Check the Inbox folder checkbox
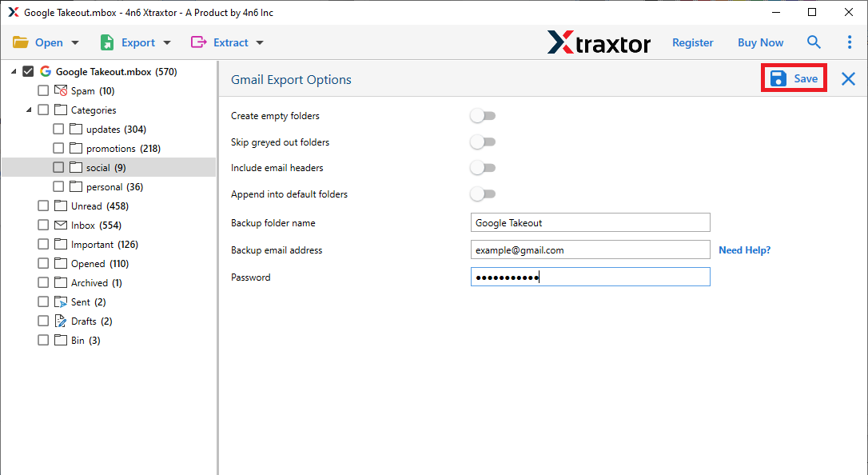Viewport: 868px width, 475px height. coord(43,225)
